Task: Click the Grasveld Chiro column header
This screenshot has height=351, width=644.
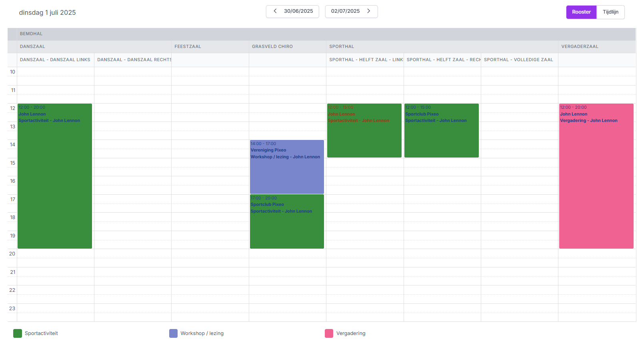Action: click(x=272, y=47)
